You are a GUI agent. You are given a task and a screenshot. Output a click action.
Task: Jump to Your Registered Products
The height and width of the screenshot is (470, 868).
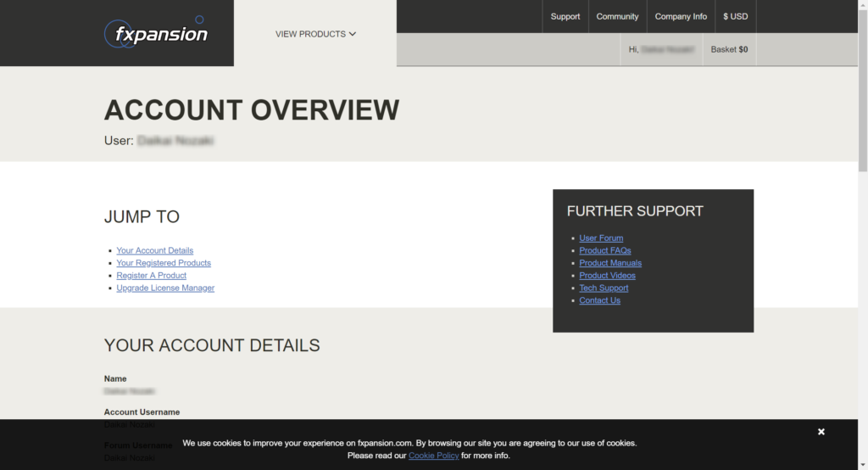[164, 263]
